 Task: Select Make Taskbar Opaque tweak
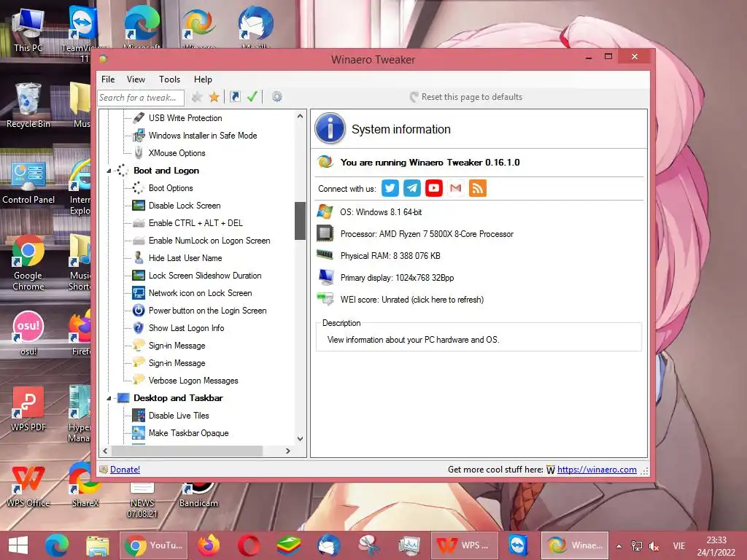(x=189, y=433)
